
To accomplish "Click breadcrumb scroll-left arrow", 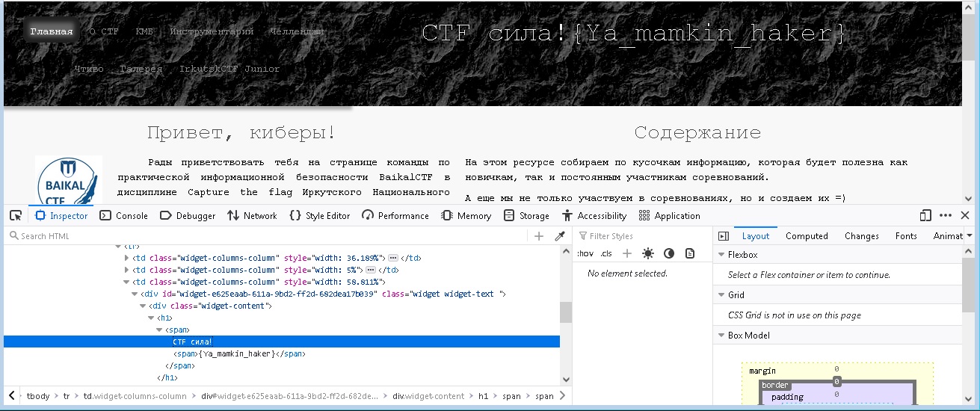I will (12, 396).
